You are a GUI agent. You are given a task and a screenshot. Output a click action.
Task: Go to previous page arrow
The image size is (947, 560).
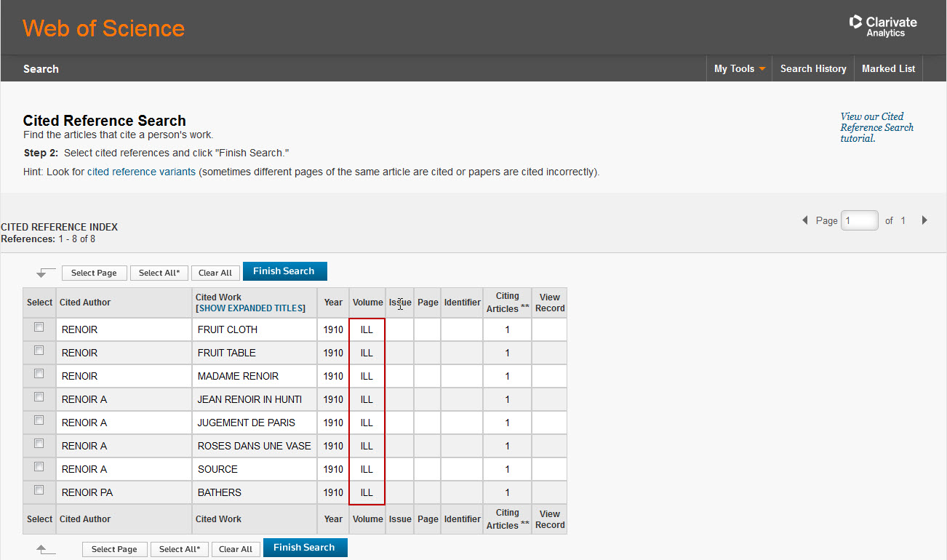pyautogui.click(x=804, y=220)
